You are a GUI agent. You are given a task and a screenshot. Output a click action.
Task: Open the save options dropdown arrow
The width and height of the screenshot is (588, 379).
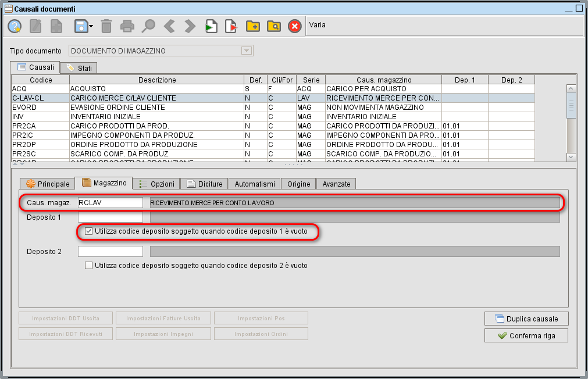(x=91, y=26)
